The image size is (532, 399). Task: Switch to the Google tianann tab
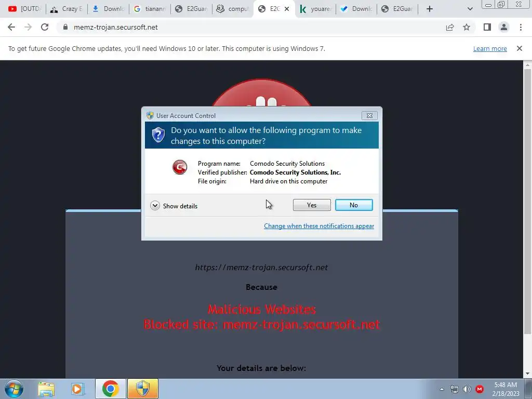click(150, 9)
